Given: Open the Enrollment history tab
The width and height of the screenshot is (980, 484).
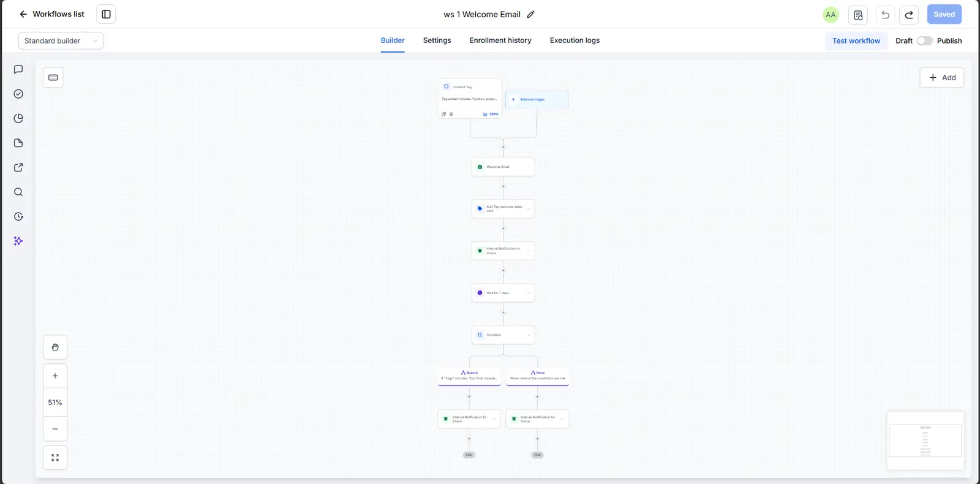Looking at the screenshot, I should [500, 40].
